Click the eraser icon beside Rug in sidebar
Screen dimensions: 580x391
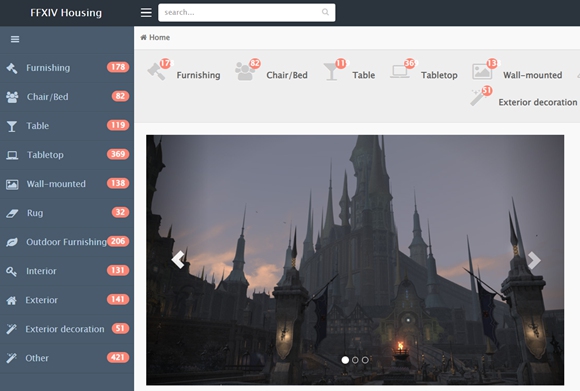tap(12, 213)
